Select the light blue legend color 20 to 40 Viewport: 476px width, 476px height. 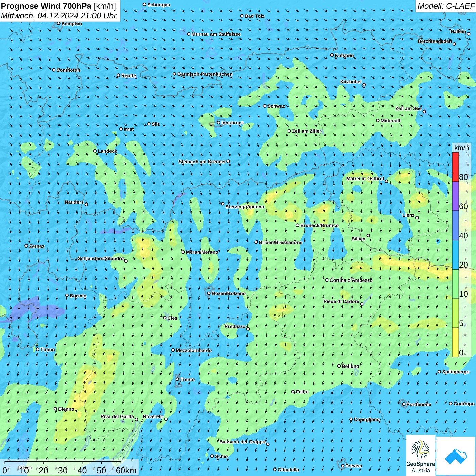click(455, 255)
